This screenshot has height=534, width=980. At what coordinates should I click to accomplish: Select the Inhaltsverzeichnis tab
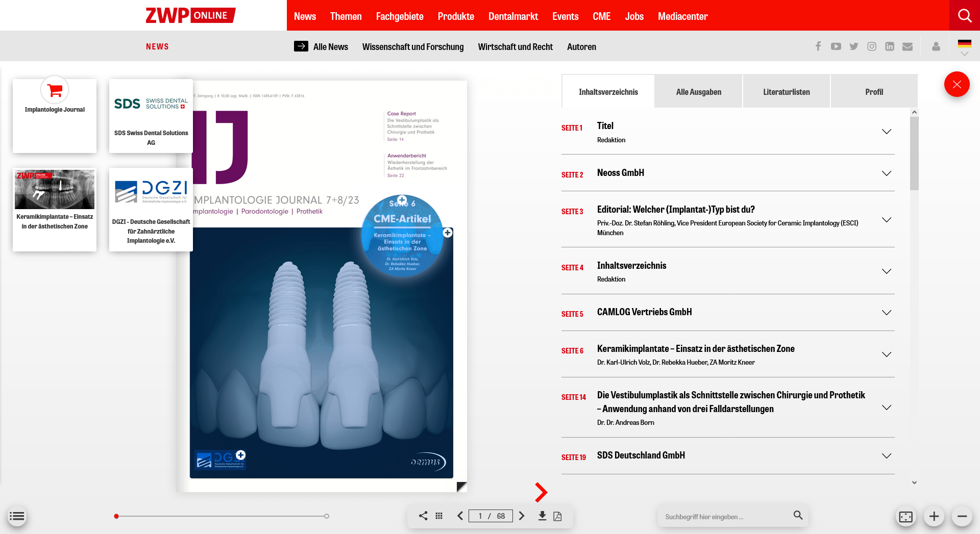(x=608, y=91)
